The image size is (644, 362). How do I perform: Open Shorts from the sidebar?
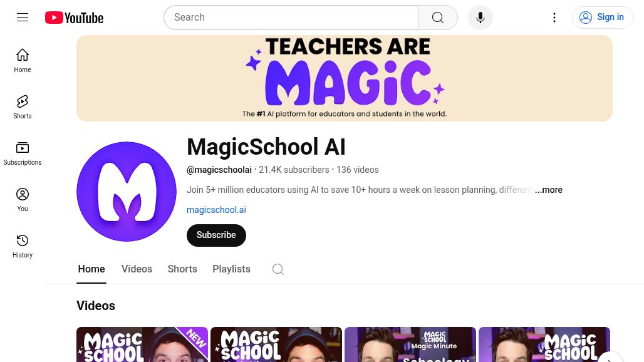tap(23, 106)
